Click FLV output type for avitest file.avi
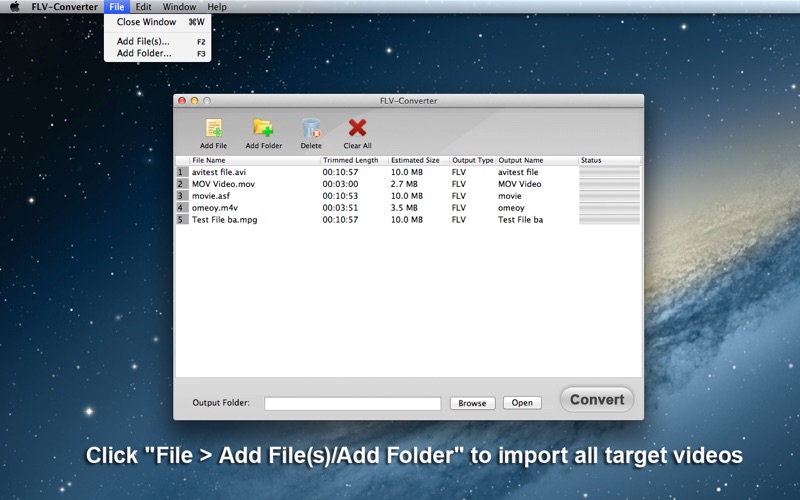 [x=459, y=172]
